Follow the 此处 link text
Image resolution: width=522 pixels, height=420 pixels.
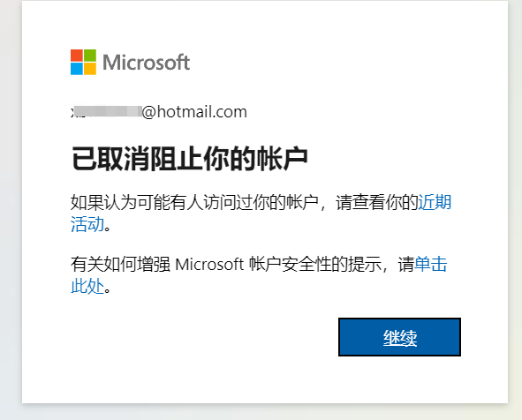tap(87, 286)
